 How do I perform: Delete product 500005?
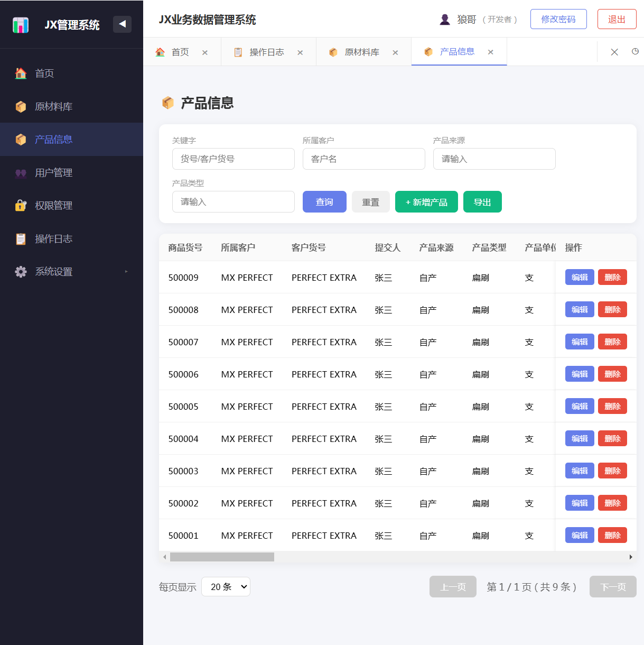(612, 406)
